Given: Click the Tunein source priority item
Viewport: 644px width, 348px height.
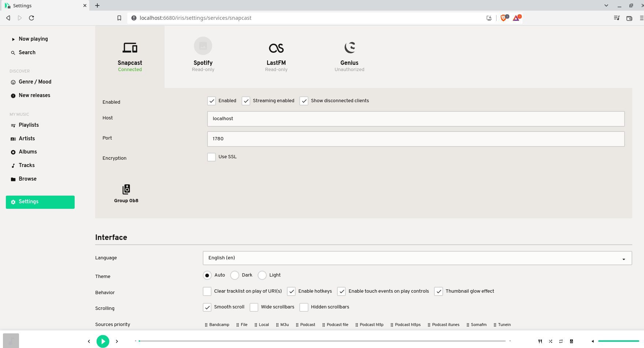Looking at the screenshot, I should [502, 325].
